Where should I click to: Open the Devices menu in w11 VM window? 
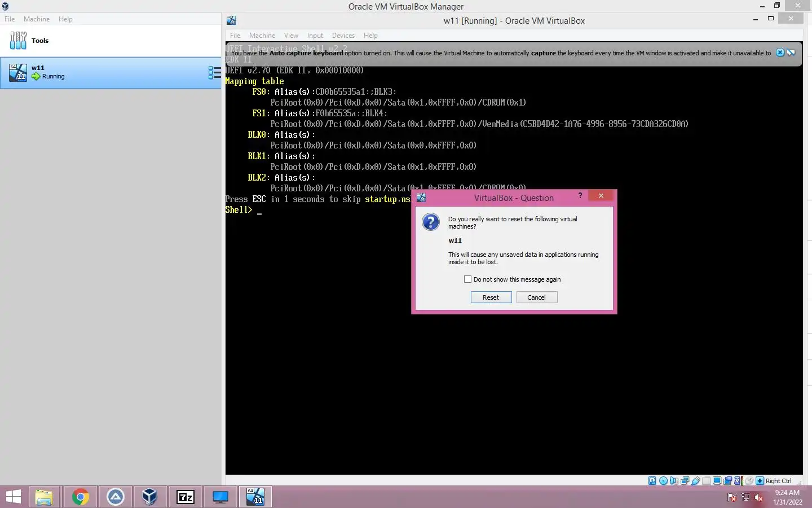click(343, 35)
